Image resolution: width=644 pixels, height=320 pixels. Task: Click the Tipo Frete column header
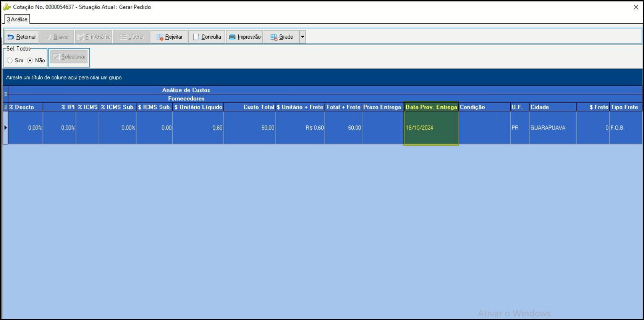pyautogui.click(x=626, y=107)
